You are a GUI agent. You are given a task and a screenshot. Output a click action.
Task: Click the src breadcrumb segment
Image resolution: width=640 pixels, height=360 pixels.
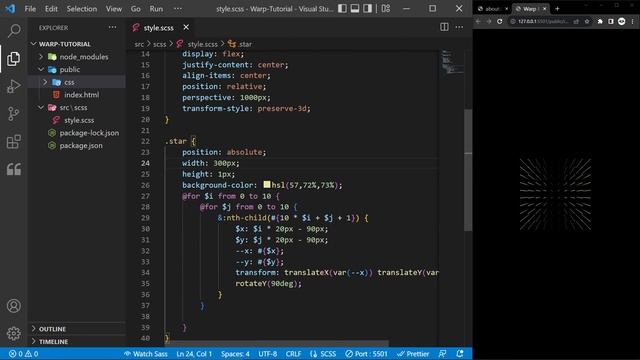139,44
